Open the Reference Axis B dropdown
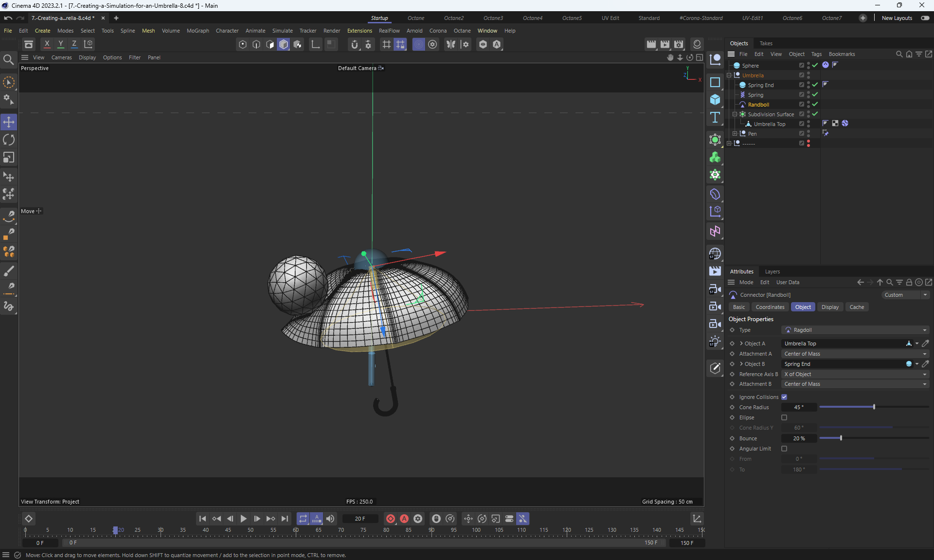The height and width of the screenshot is (560, 934). pos(855,374)
